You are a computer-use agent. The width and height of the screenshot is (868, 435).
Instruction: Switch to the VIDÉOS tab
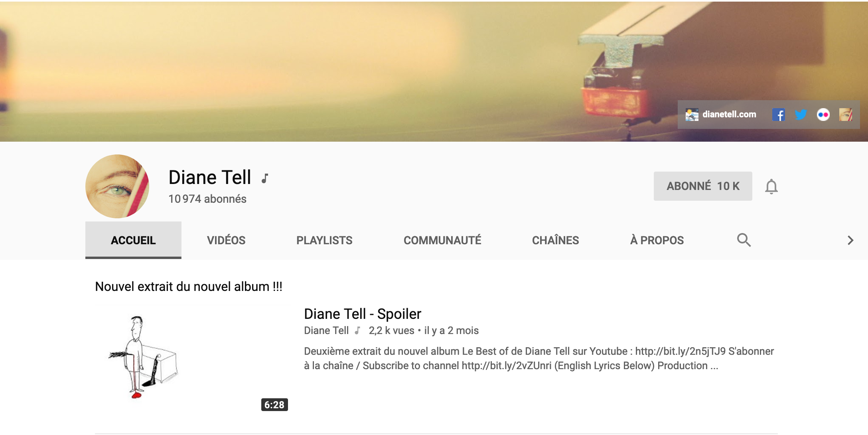(x=226, y=240)
